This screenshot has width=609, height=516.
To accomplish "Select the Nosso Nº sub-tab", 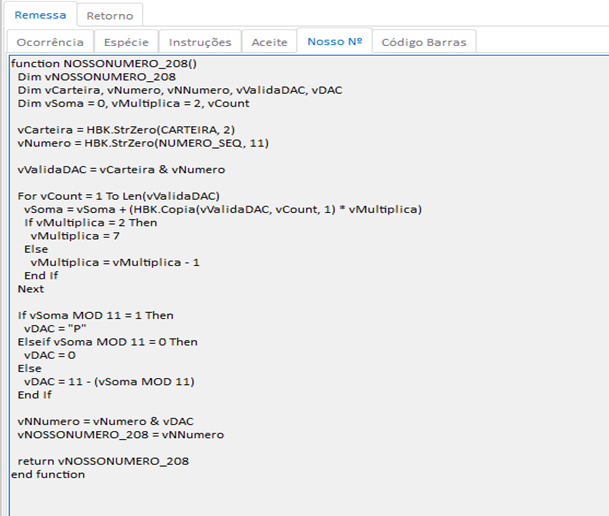I will tap(335, 41).
